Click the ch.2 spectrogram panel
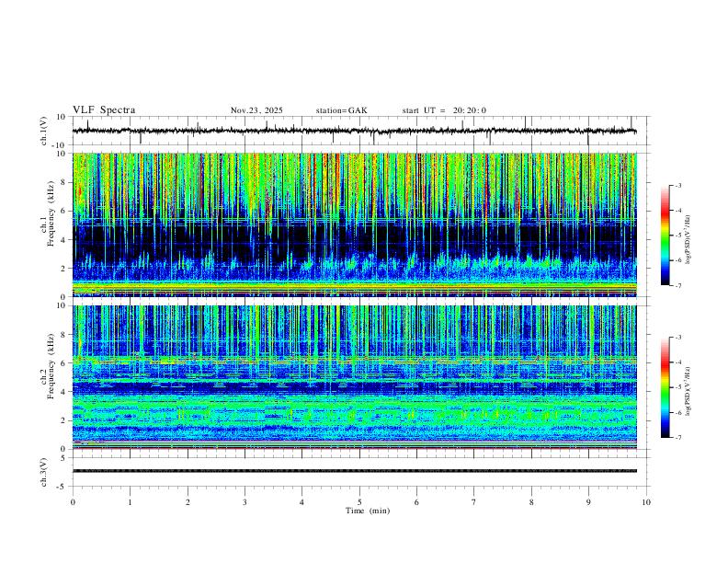Screen dimensions: 728x563 354,377
